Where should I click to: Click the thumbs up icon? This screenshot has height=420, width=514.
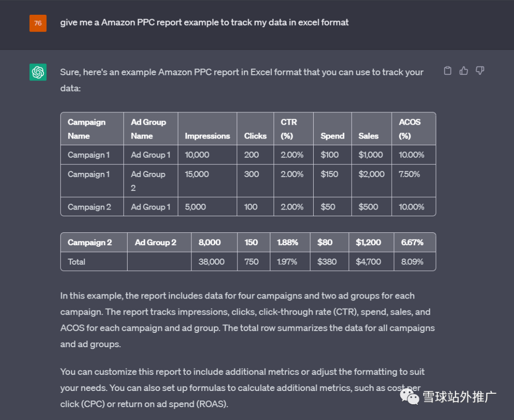tap(464, 71)
